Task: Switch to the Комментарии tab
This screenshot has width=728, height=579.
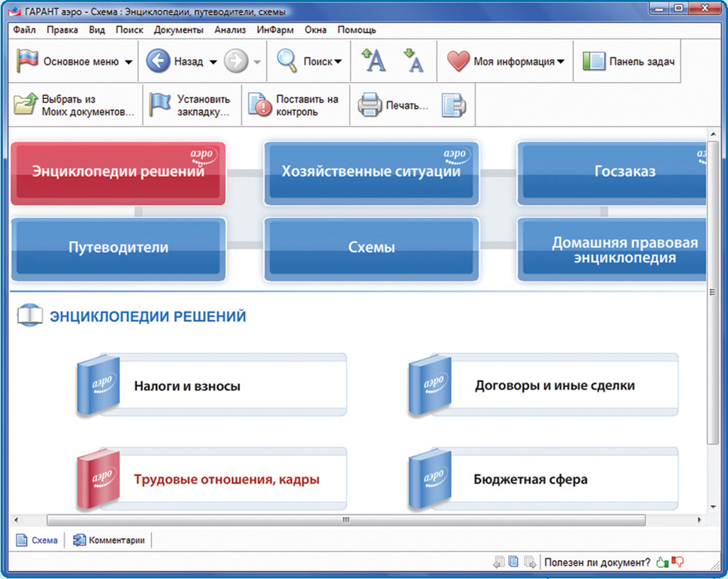Action: pyautogui.click(x=109, y=540)
